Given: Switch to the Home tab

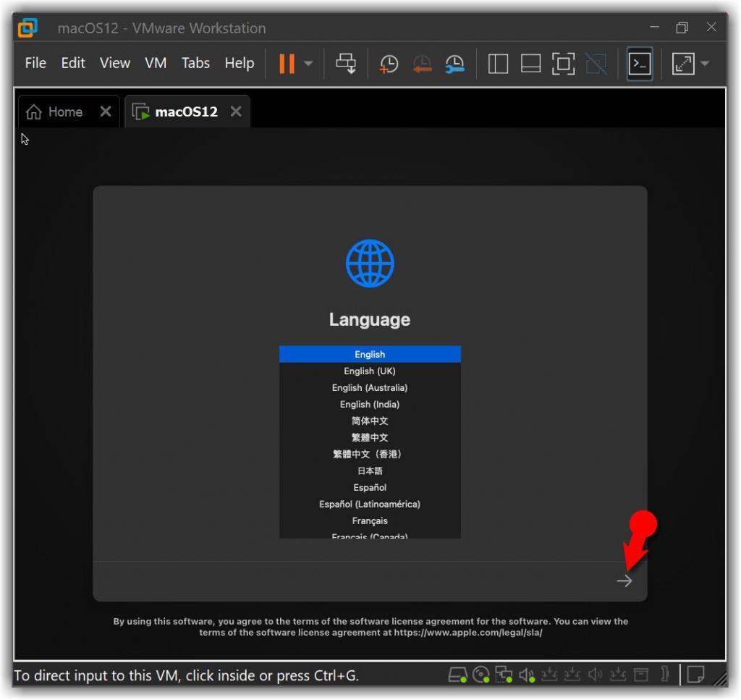Looking at the screenshot, I should pos(55,112).
